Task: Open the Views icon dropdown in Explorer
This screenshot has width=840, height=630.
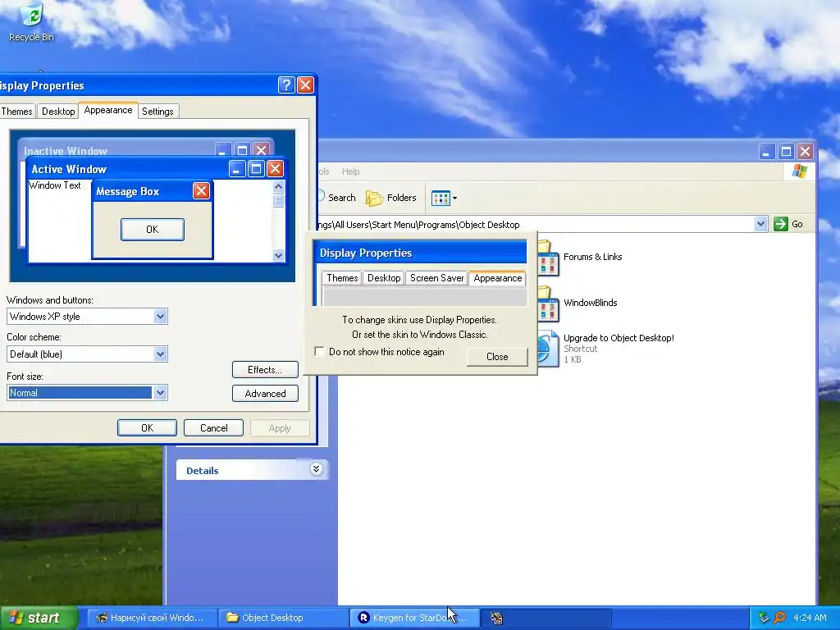Action: point(444,199)
